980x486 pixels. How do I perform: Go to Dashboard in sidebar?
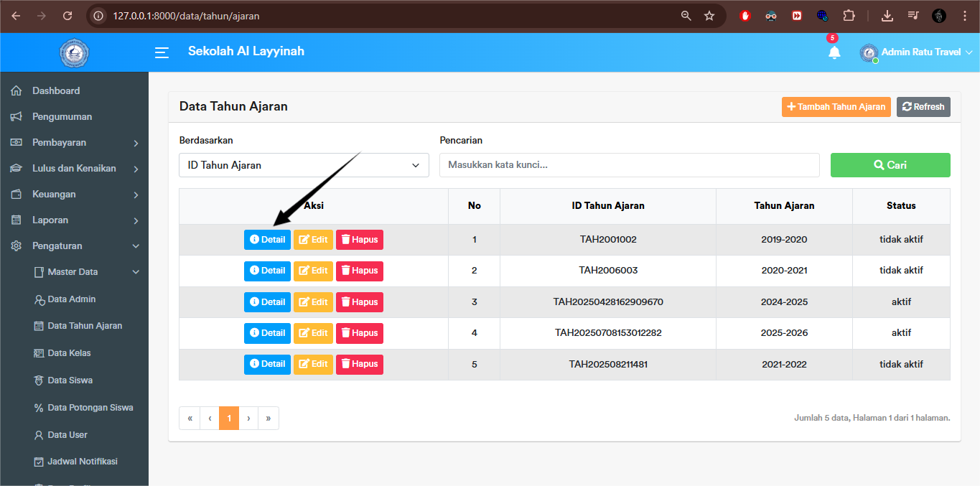(56, 91)
